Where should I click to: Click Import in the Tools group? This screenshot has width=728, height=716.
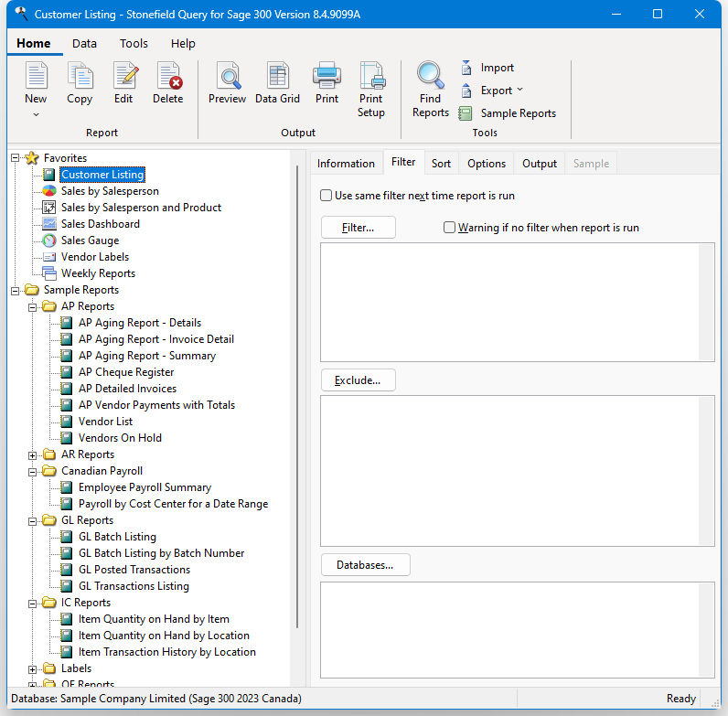(x=487, y=68)
